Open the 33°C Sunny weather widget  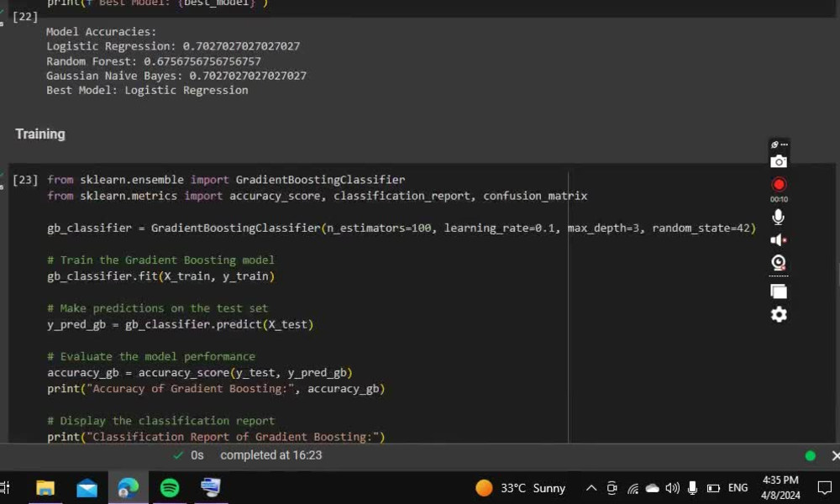pyautogui.click(x=520, y=488)
